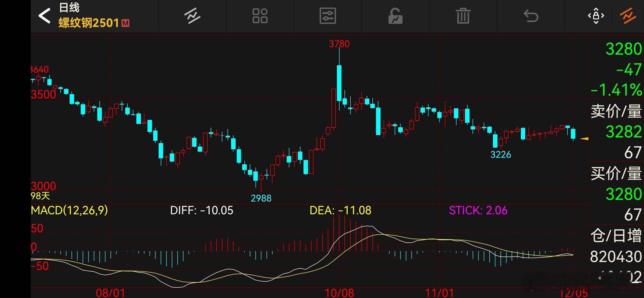Viewport: 644px width, 298px height.
Task: Tap the open interest 820430
Action: [616, 257]
